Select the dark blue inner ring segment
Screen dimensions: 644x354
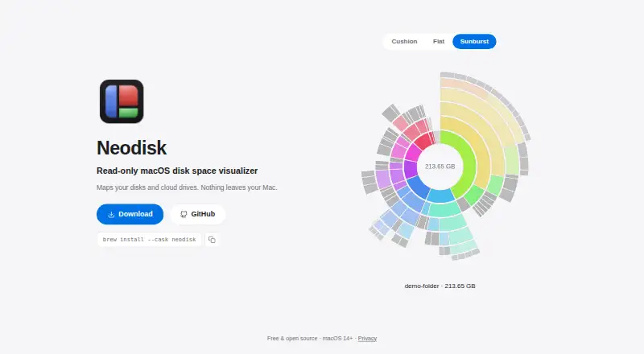coord(419,187)
